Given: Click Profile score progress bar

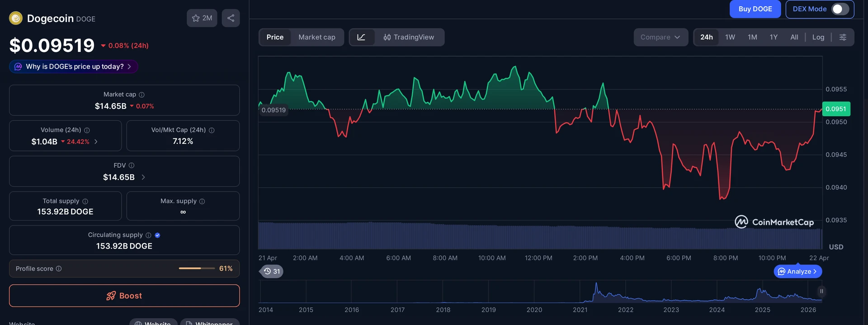Looking at the screenshot, I should point(197,268).
